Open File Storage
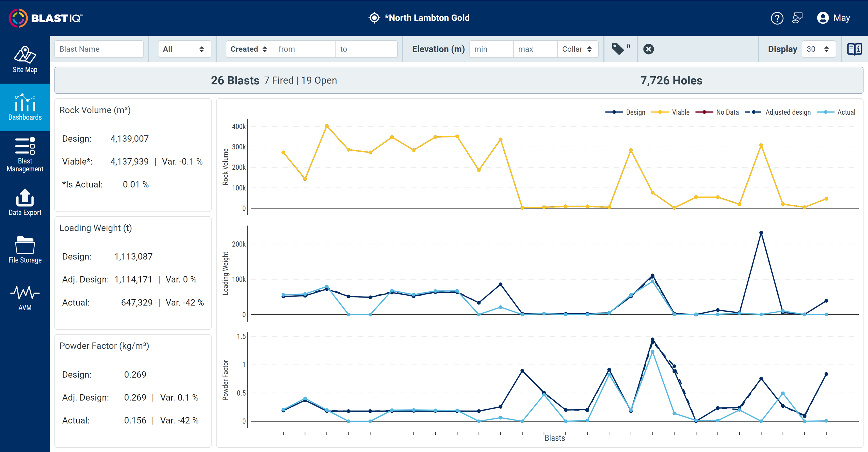Viewport: 868px width, 452px height. [25, 250]
